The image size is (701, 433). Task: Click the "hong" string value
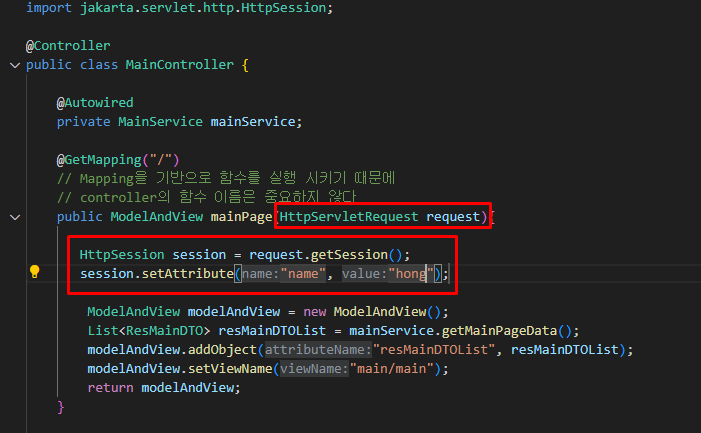tap(411, 273)
